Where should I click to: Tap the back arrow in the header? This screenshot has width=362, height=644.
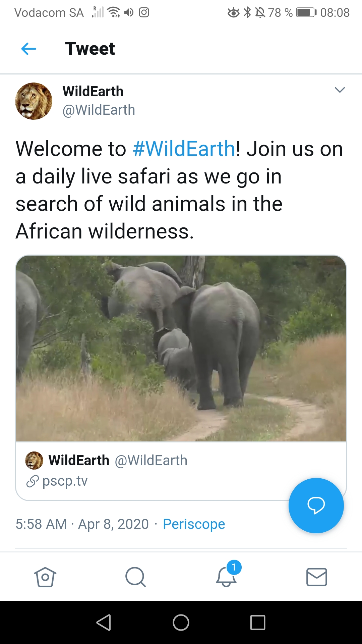[29, 49]
